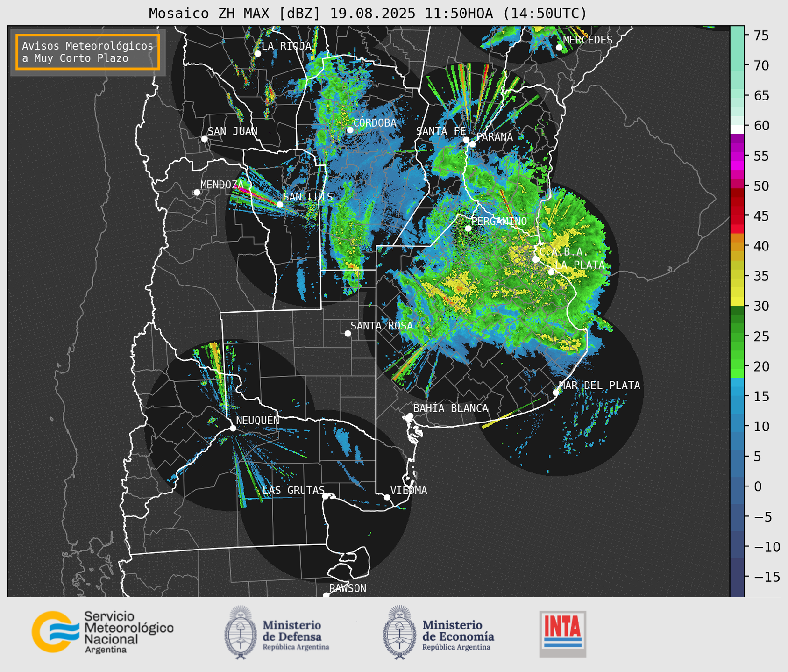788x672 pixels.
Task: Click the 50 dBZ dark red band
Action: pos(737,193)
